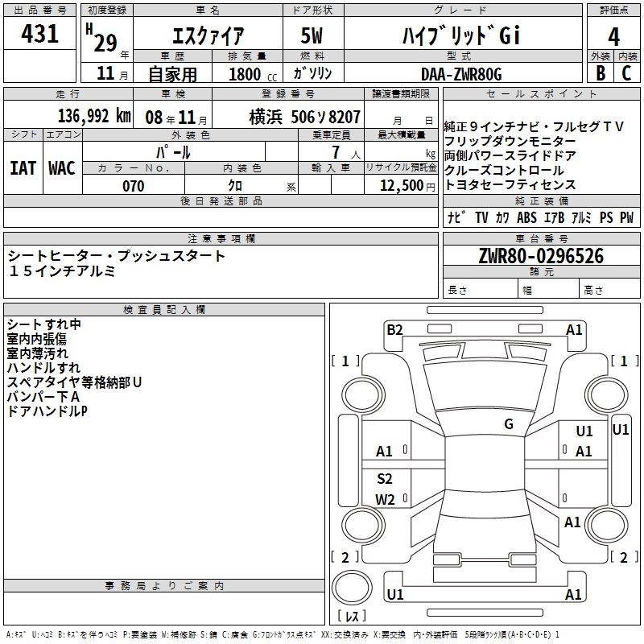Select door type 5W
Screen dimensions: 644x644
pyautogui.click(x=312, y=35)
